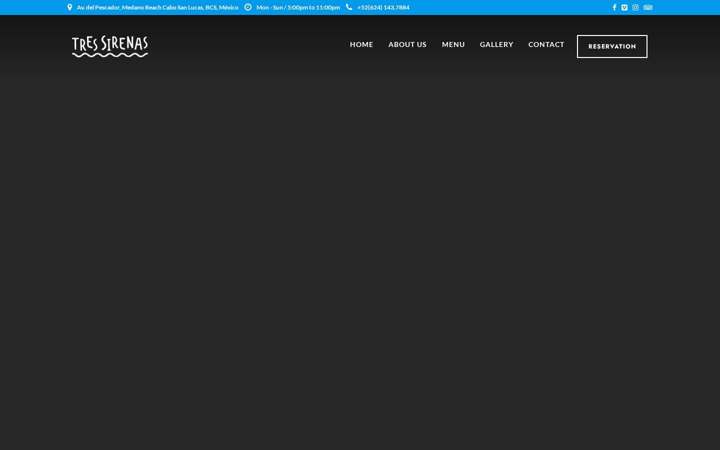Click the location pin icon
This screenshot has height=450, width=720.
[69, 7]
